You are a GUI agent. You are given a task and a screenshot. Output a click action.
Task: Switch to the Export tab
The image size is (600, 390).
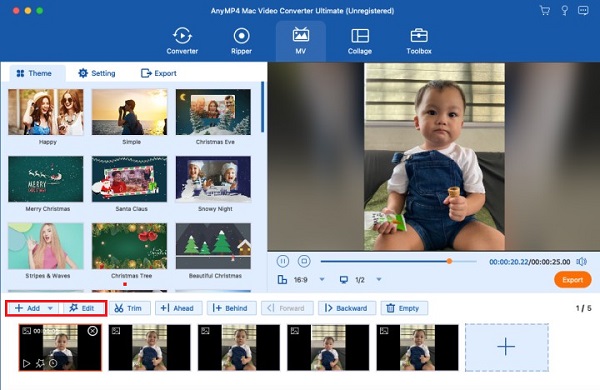click(159, 73)
